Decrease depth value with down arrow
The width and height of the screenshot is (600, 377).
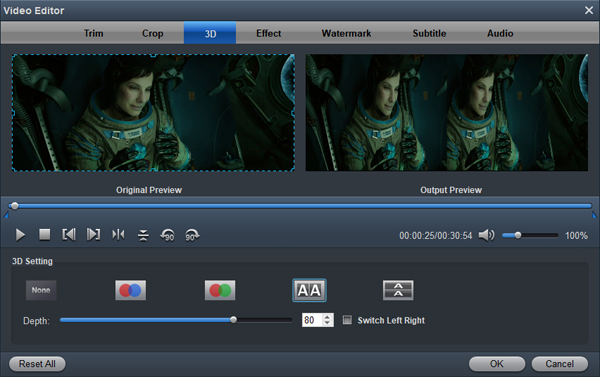[x=327, y=323]
